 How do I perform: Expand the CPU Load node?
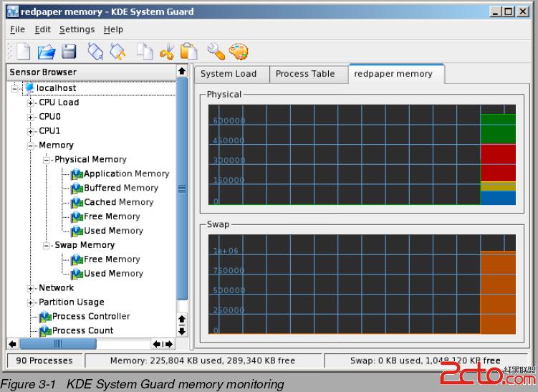click(31, 103)
